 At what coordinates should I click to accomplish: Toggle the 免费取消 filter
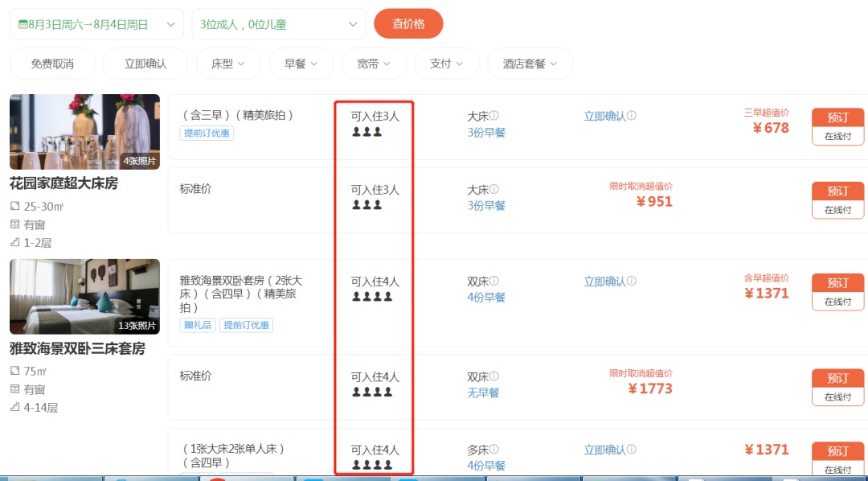pos(50,63)
